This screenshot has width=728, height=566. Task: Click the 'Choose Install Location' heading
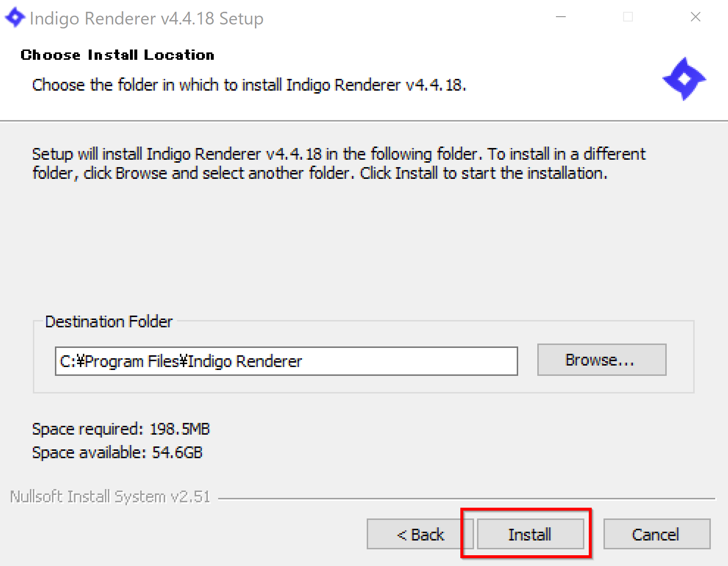(118, 55)
